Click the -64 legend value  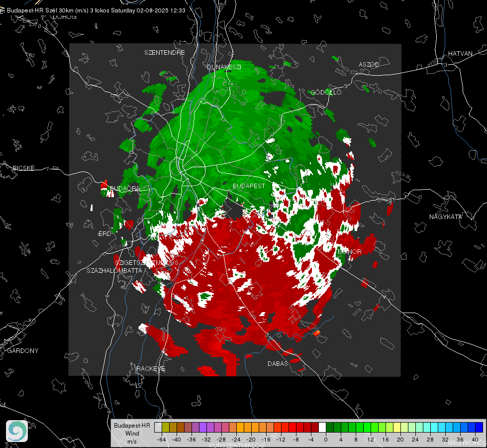point(162,440)
